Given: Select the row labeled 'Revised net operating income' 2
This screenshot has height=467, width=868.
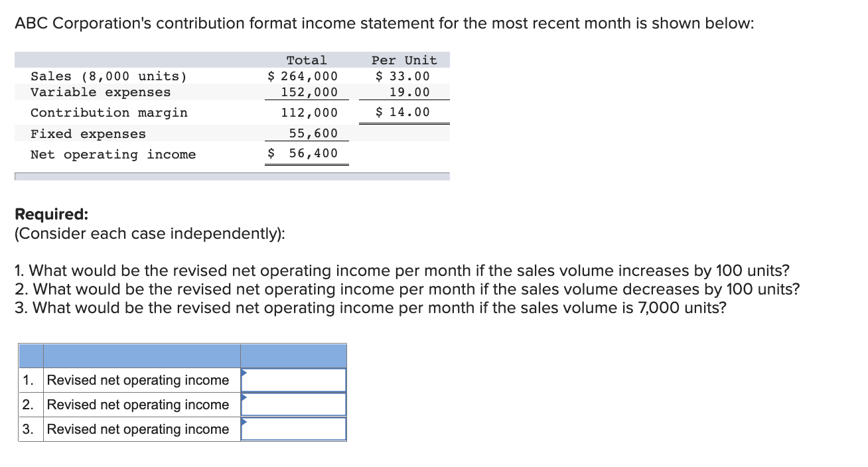Looking at the screenshot, I should (x=137, y=404).
